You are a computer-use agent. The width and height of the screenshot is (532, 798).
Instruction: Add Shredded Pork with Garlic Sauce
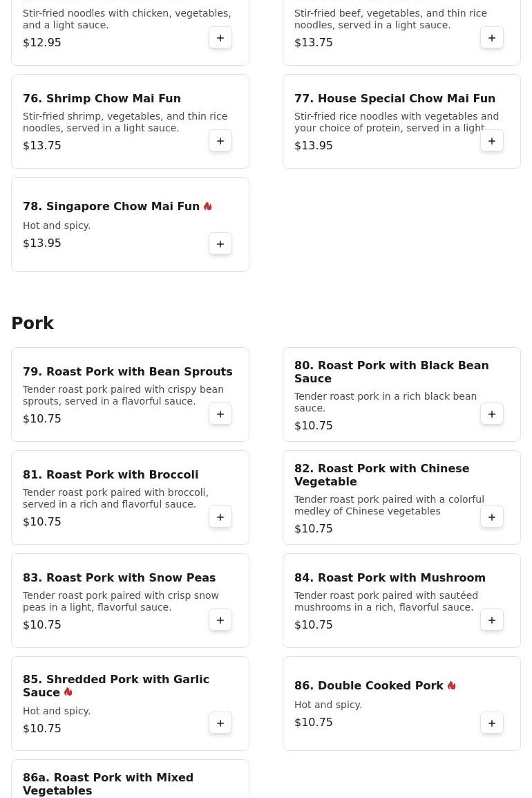(220, 723)
